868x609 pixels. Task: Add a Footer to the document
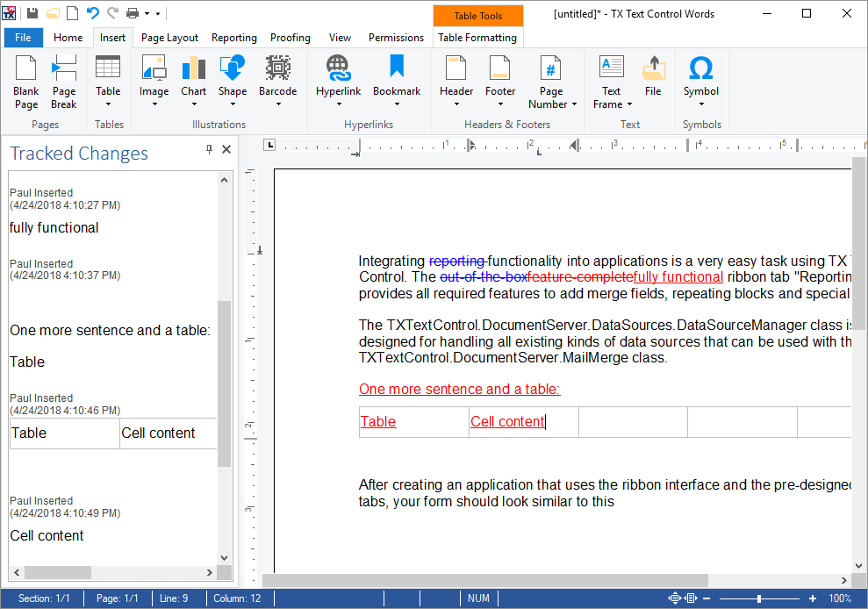click(x=500, y=75)
